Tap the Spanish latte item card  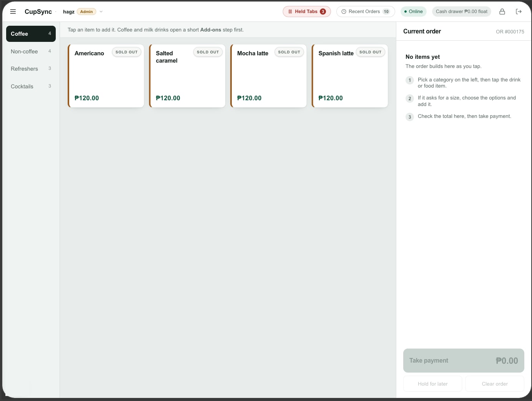point(350,76)
